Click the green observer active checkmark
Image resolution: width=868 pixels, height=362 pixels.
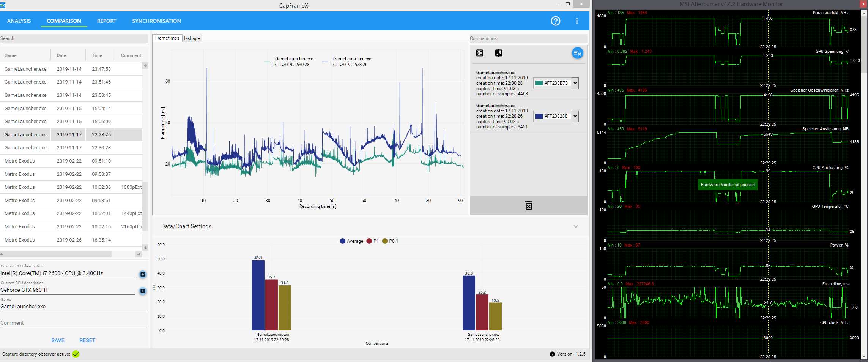pyautogui.click(x=76, y=354)
